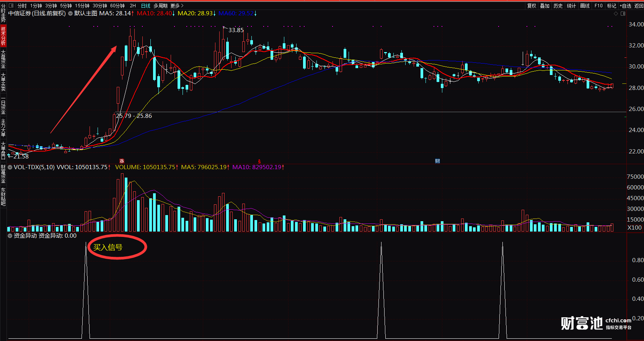Select the 3分钟 period

tap(51, 6)
